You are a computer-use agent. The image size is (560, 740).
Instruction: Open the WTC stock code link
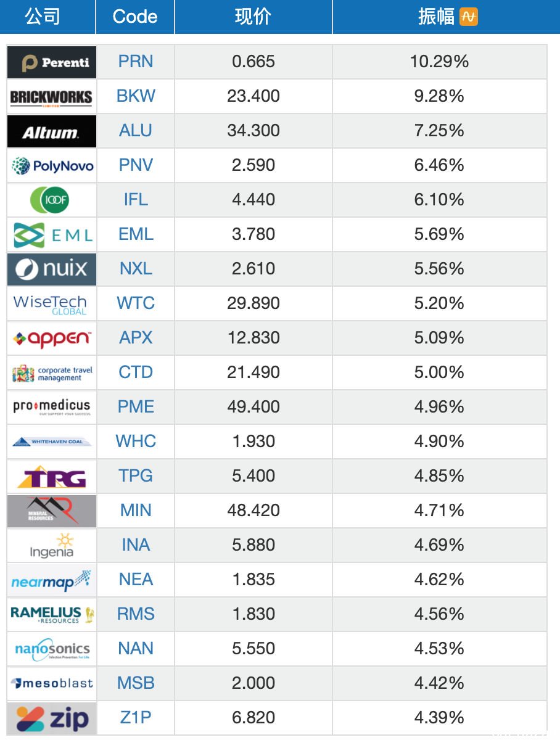[x=136, y=303]
